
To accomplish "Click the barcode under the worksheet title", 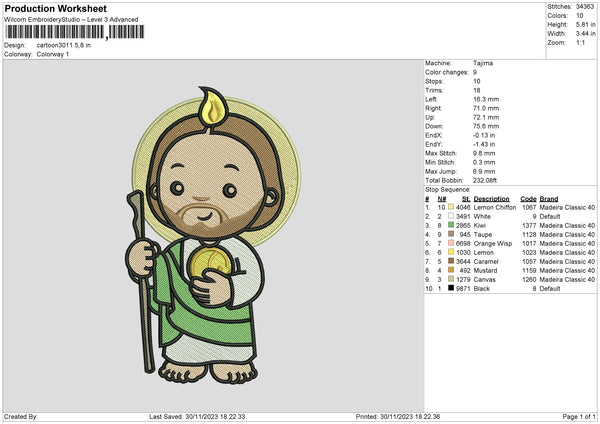I will (x=75, y=32).
